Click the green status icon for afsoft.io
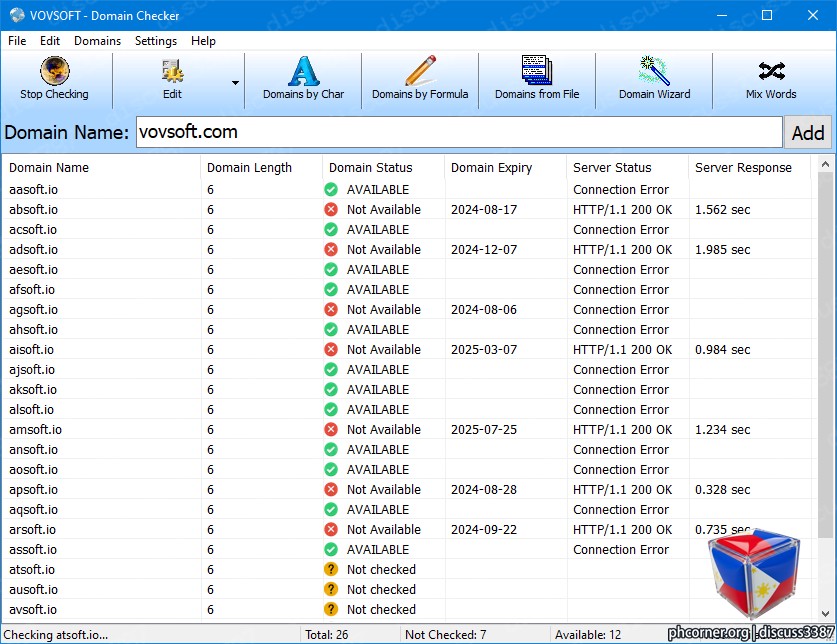Image resolution: width=837 pixels, height=644 pixels. [x=331, y=289]
